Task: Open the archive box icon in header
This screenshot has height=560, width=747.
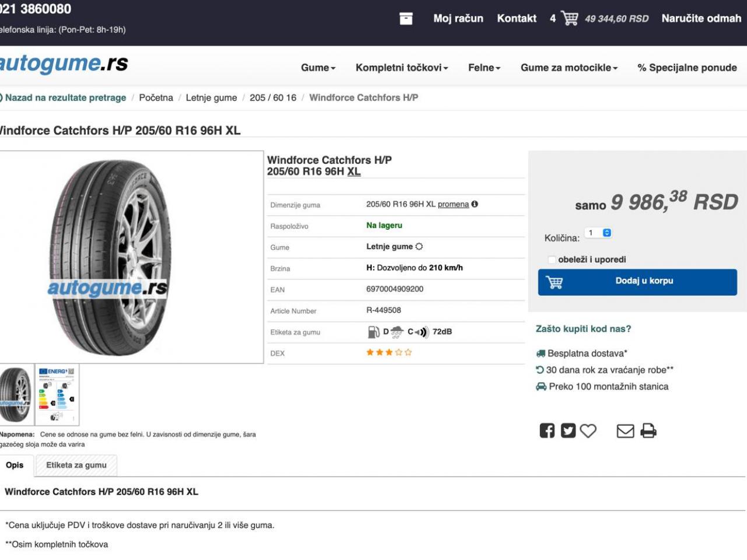Action: click(406, 19)
